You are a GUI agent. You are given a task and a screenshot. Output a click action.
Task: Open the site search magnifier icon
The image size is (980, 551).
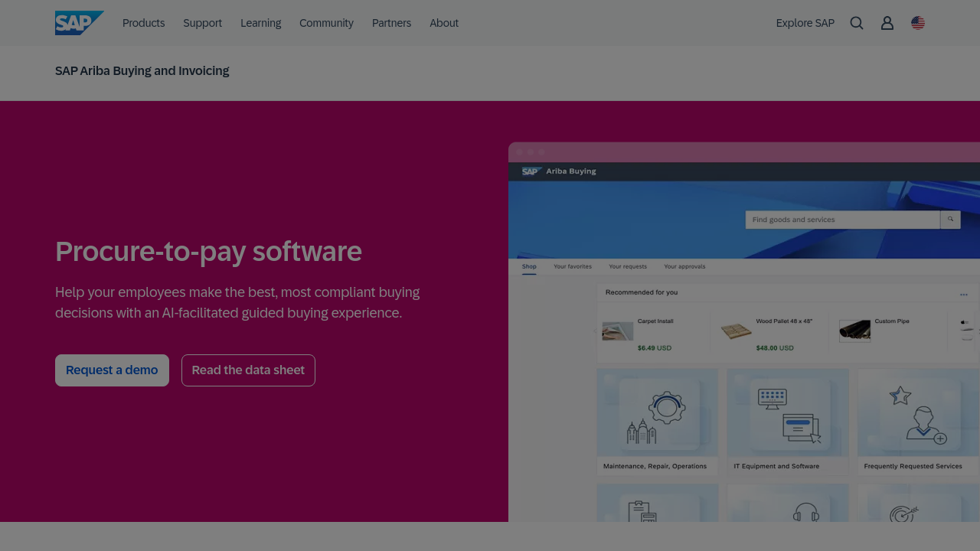(857, 23)
